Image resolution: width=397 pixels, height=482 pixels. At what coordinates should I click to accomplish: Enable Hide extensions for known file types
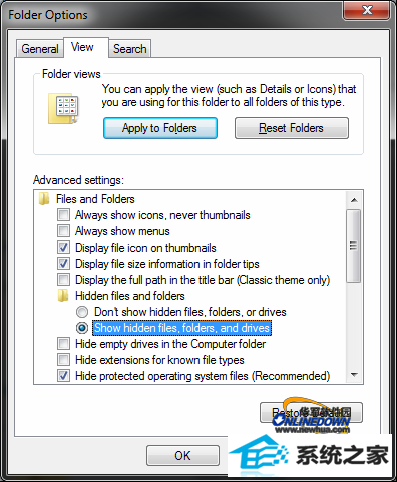click(63, 360)
